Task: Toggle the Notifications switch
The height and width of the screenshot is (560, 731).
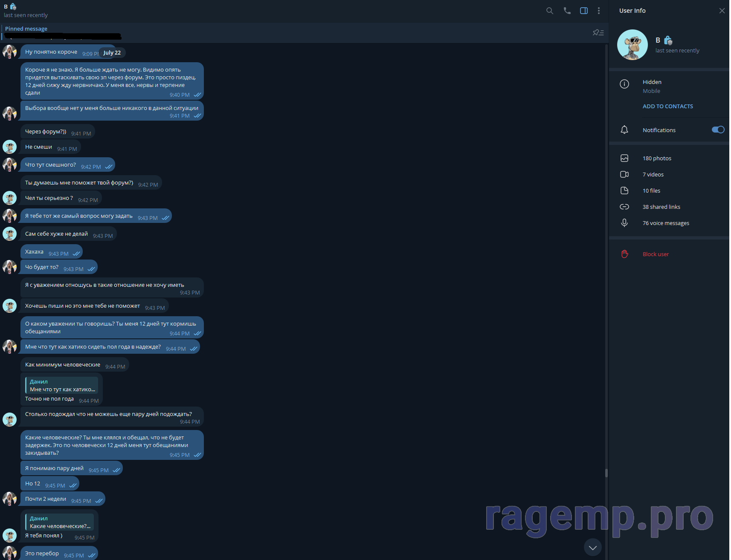Action: [718, 130]
